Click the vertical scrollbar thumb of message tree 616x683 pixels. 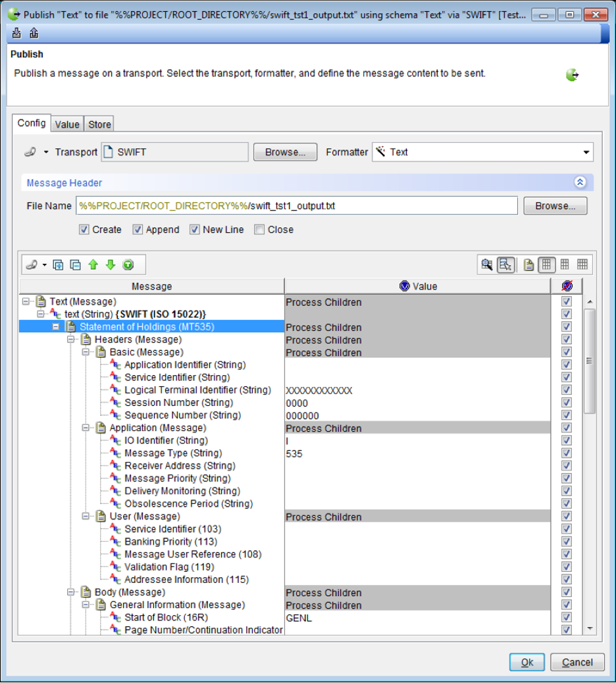coord(590,361)
